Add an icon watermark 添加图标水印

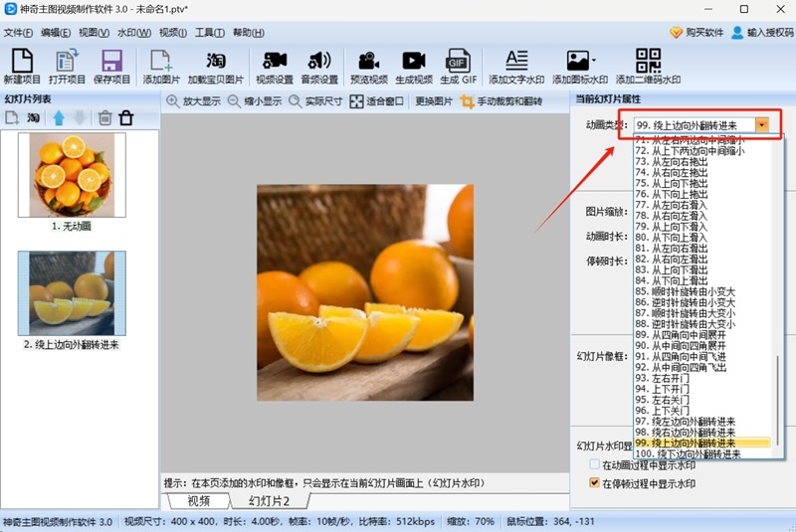(x=580, y=66)
